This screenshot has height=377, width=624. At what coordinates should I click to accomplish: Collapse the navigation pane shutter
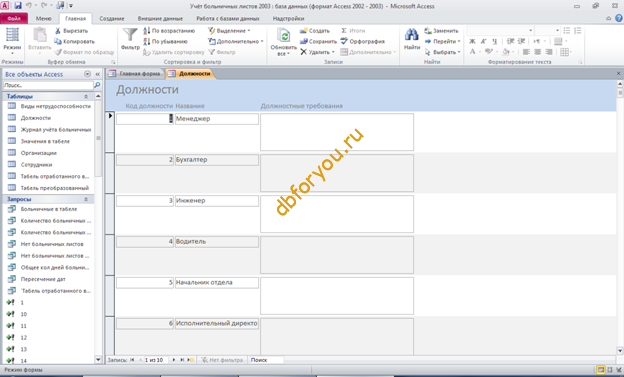[x=98, y=74]
